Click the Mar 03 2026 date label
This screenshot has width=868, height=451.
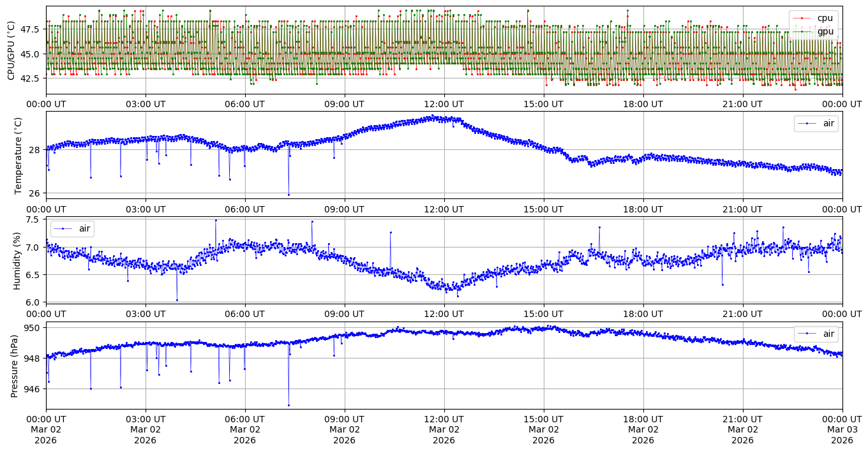842,429
